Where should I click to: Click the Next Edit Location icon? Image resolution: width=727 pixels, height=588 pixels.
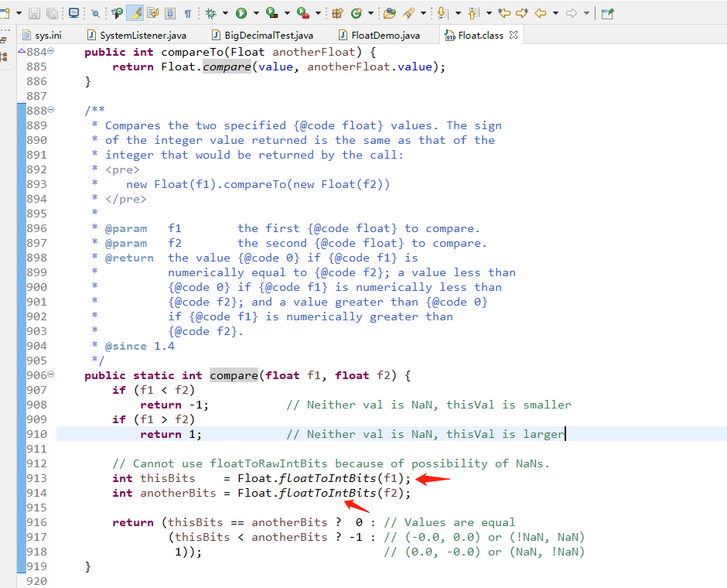click(x=522, y=13)
